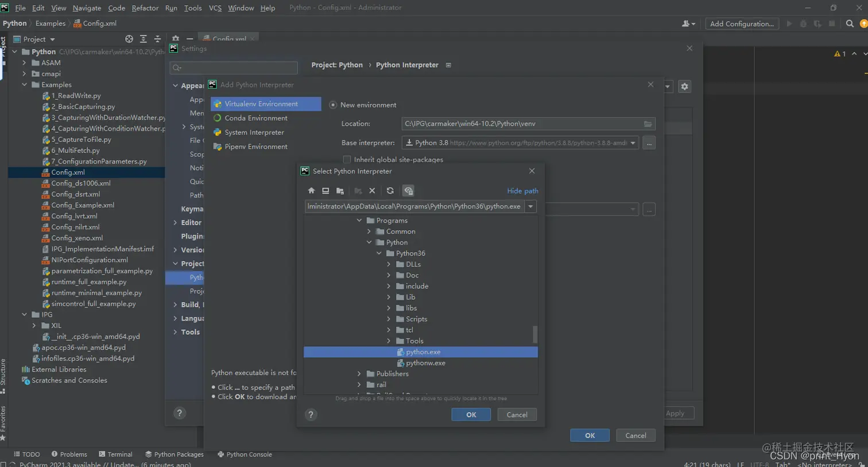Click the Select Opened File target icon in Project panel
The height and width of the screenshot is (467, 868).
click(x=129, y=39)
